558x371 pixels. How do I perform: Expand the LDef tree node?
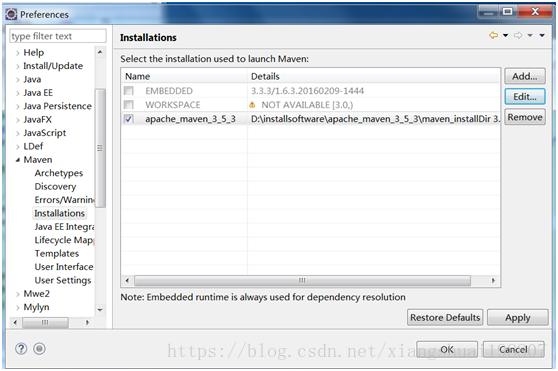(x=17, y=147)
